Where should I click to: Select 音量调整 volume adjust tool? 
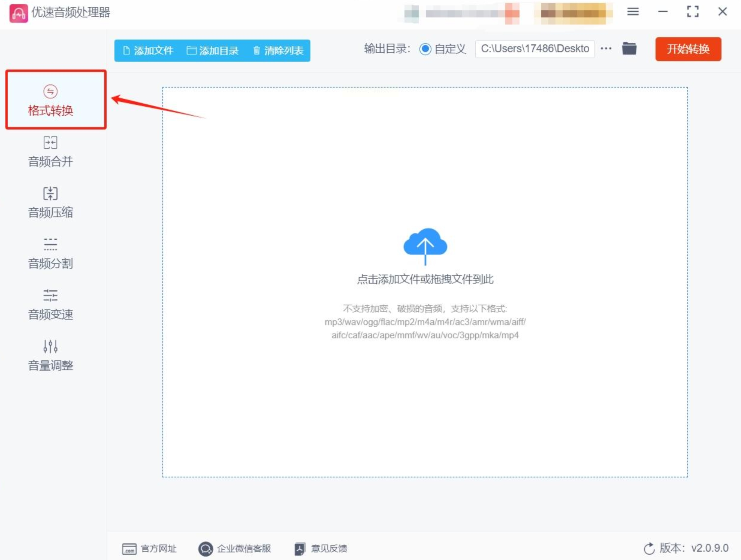pyautogui.click(x=50, y=356)
